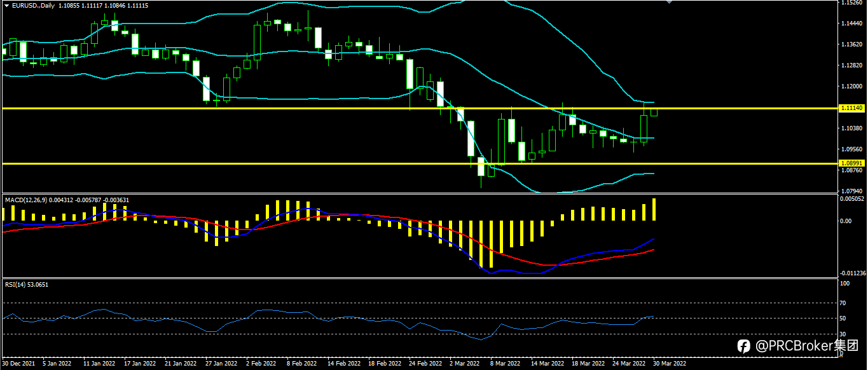The image size is (868, 370).
Task: Select the RSI(14) 53.0651 indicator label
Action: (27, 284)
